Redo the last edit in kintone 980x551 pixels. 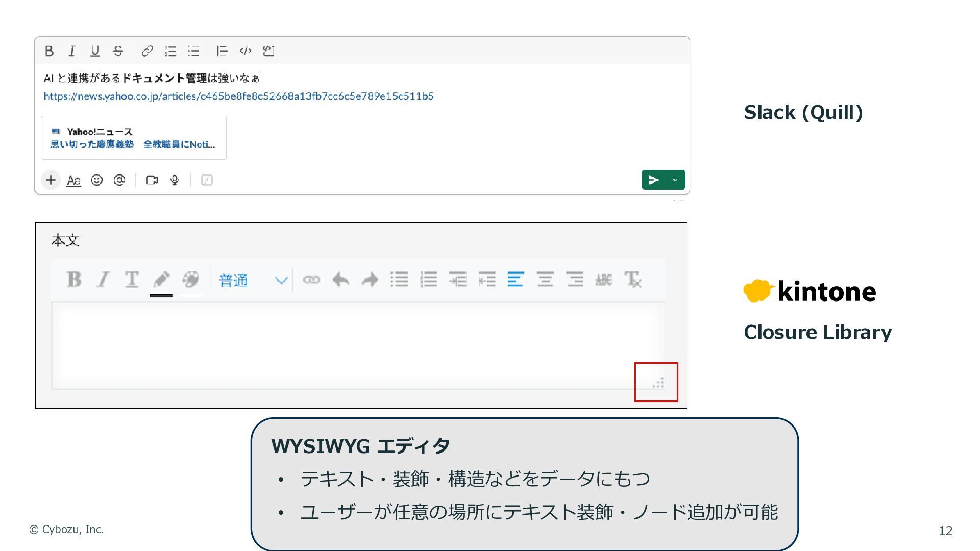[x=370, y=280]
